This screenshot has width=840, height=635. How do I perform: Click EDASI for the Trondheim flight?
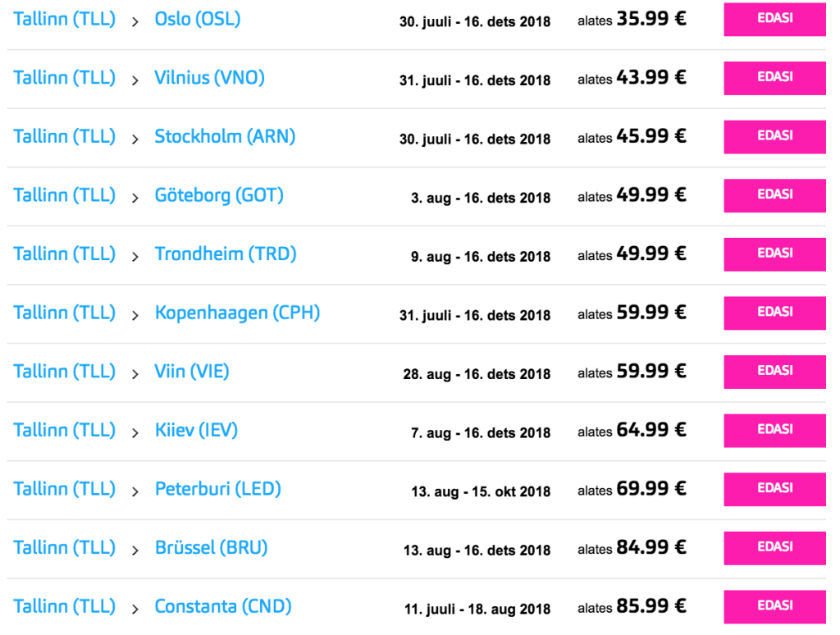pos(774,254)
